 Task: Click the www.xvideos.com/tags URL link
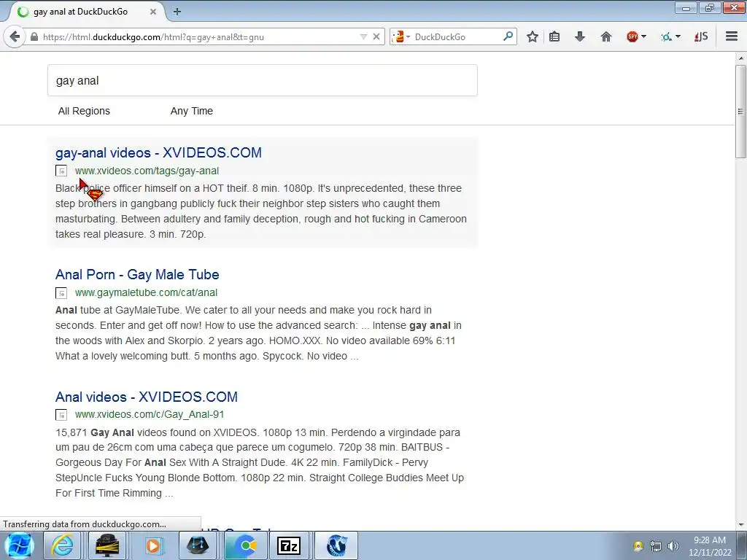147,171
